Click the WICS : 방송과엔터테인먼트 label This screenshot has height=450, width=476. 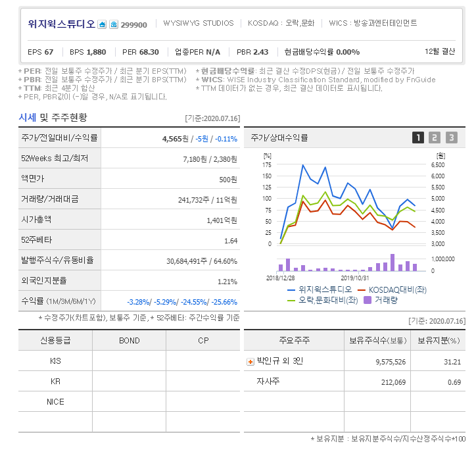(373, 23)
